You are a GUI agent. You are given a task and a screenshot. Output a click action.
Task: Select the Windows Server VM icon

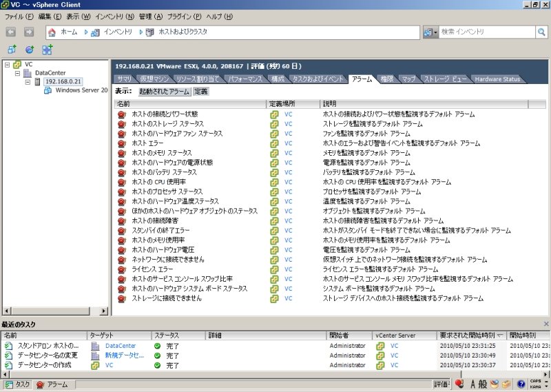click(48, 90)
